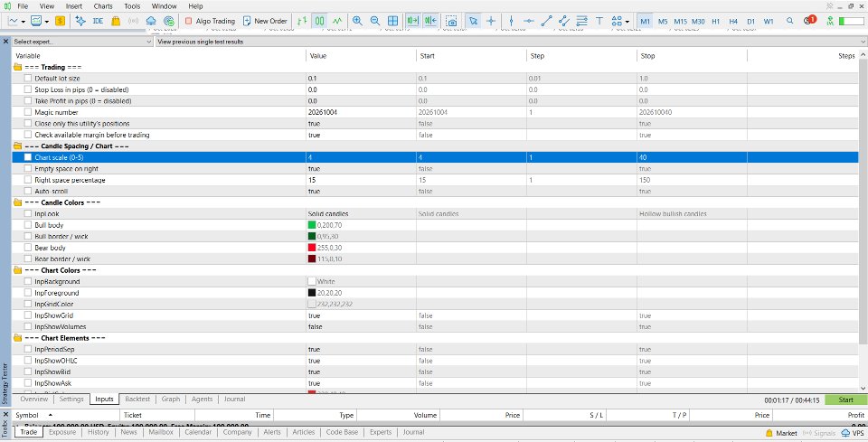Click the InpForeground dark color swatch
The width and height of the screenshot is (868, 442).
312,293
